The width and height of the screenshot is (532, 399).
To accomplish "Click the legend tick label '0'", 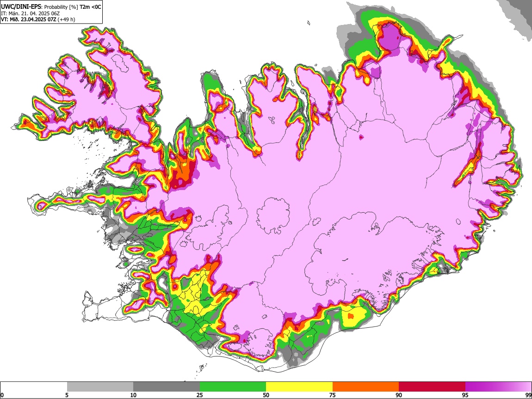I will (2, 395).
